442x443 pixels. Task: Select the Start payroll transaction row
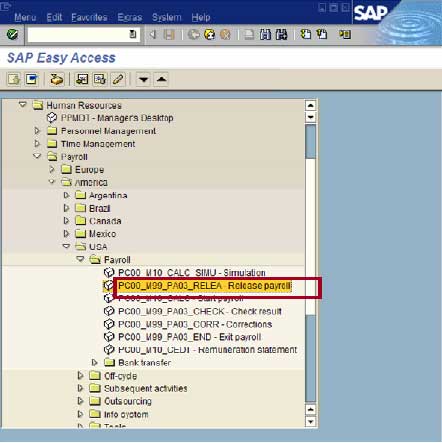(181, 299)
